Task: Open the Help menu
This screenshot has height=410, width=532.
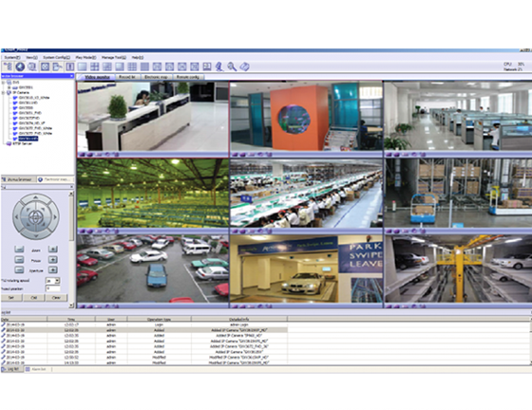Action: pyautogui.click(x=138, y=57)
